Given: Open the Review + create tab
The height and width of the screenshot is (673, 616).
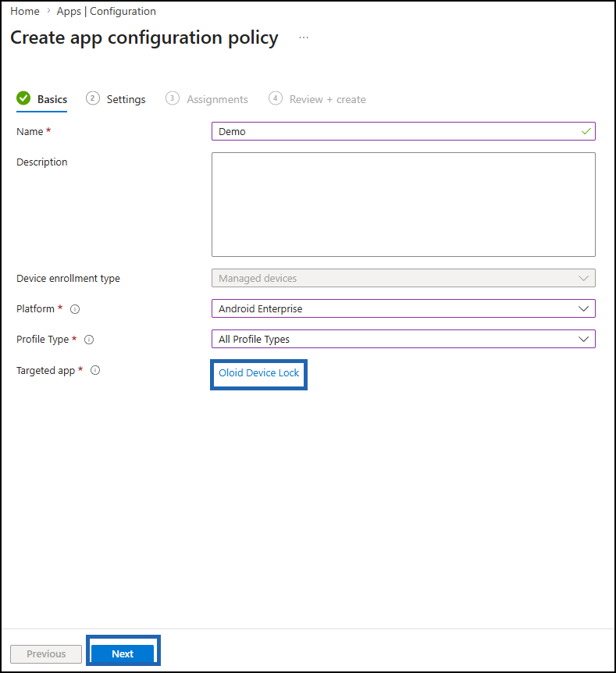Looking at the screenshot, I should [317, 100].
